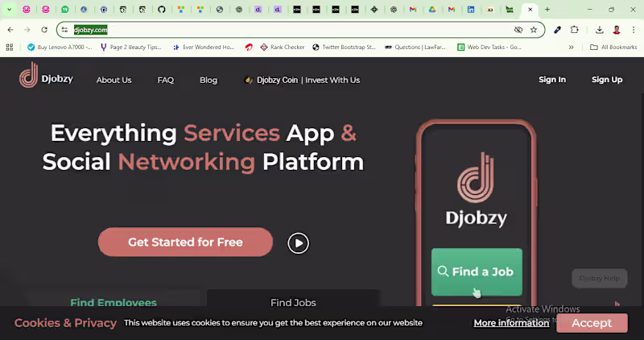Open the Page 2 Beauty Tips bookmark
This screenshot has height=340, width=644.
(131, 48)
